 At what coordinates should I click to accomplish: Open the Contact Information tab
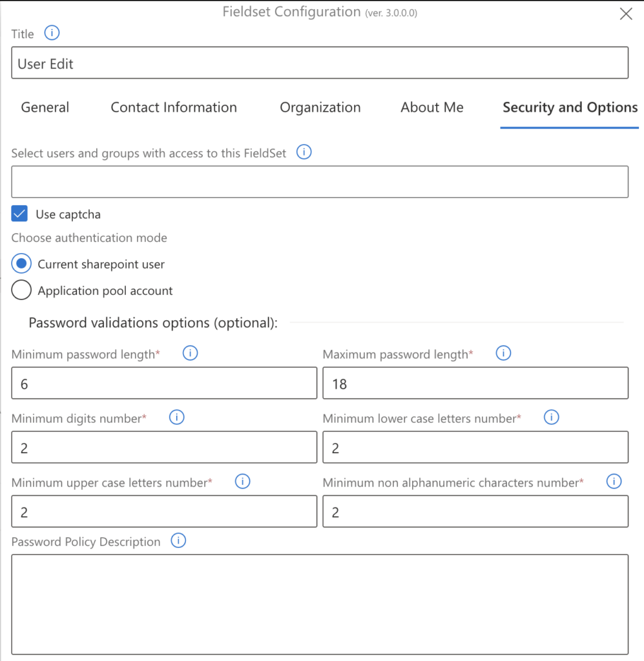pyautogui.click(x=174, y=107)
